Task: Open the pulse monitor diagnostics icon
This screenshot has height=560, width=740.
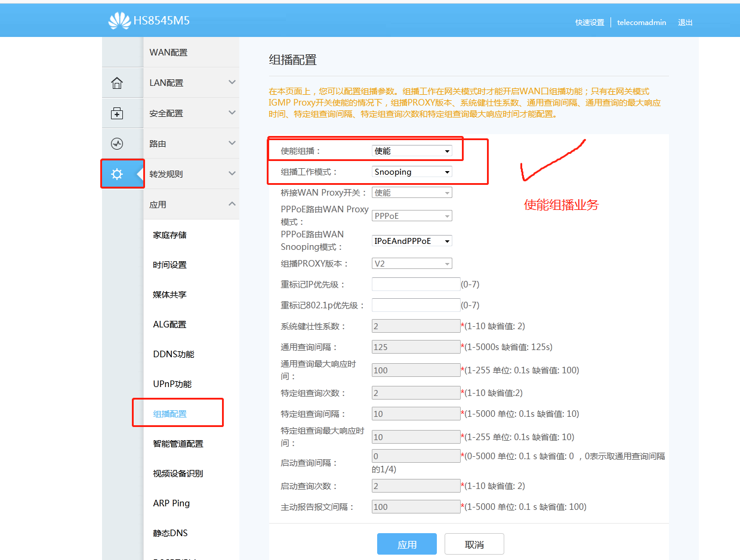Action: coord(117,144)
